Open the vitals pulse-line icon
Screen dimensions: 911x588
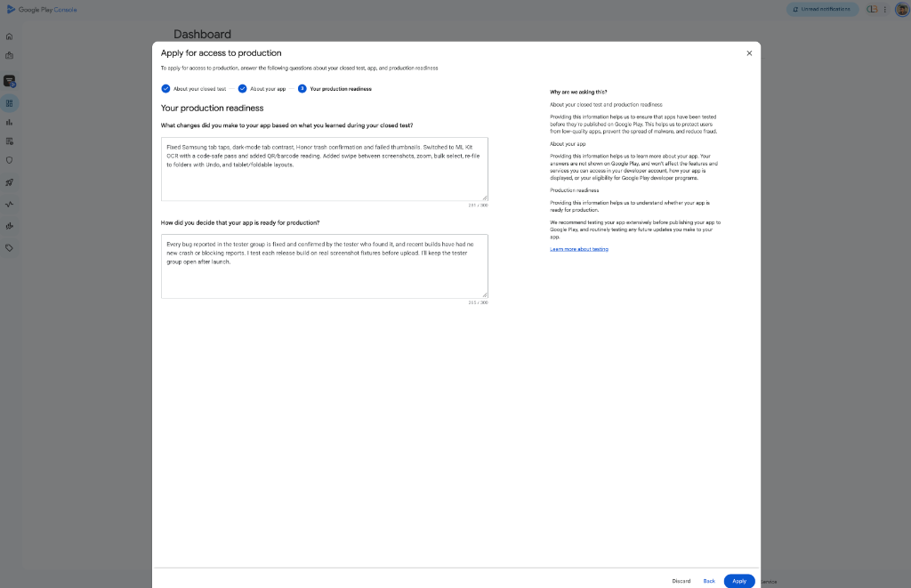pos(9,204)
